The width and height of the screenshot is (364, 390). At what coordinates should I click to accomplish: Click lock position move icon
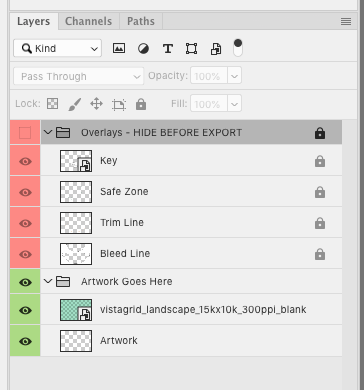coord(96,104)
